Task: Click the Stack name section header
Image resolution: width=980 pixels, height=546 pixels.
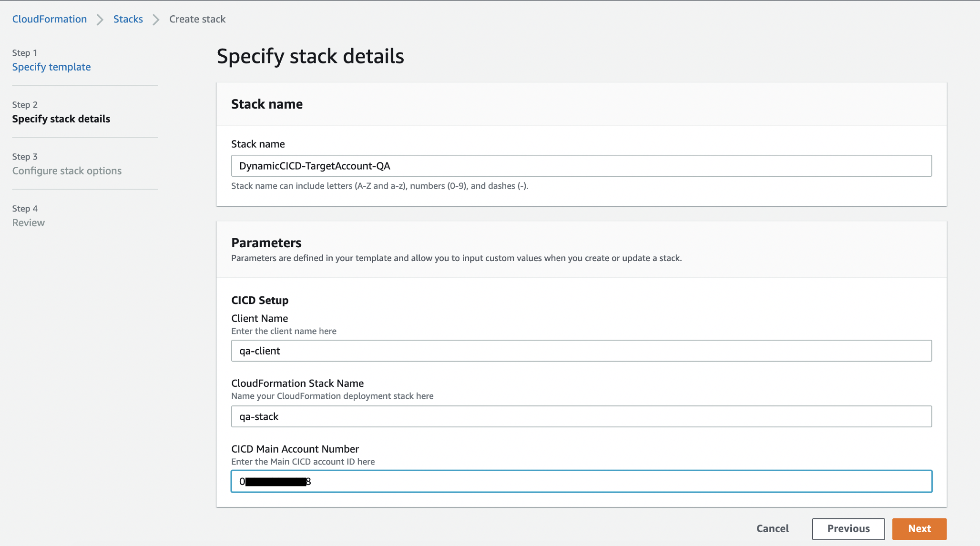Action: click(x=267, y=104)
